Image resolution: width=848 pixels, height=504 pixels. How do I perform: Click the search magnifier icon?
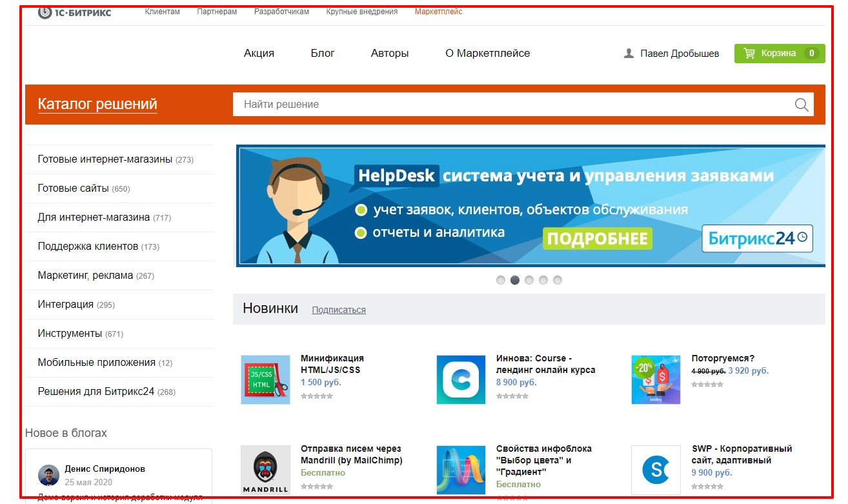pyautogui.click(x=802, y=105)
